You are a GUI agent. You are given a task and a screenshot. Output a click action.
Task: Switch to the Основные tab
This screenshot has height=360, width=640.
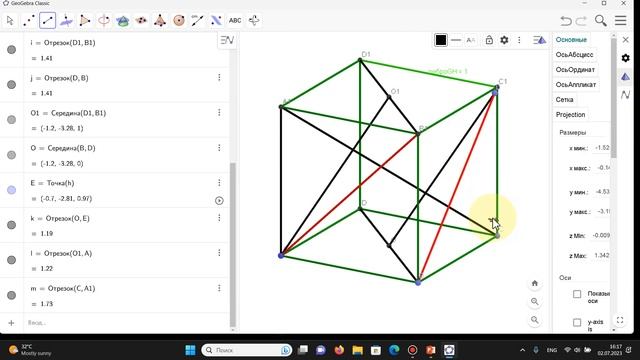coord(571,40)
